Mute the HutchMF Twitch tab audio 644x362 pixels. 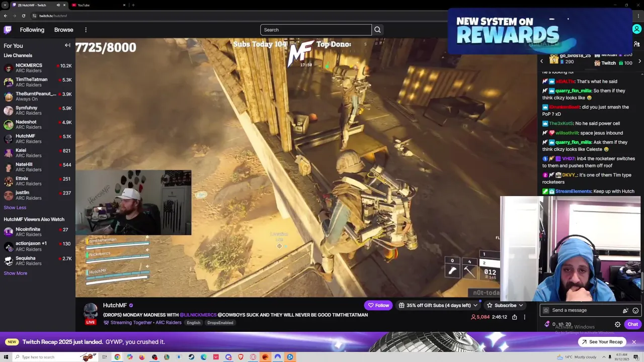pos(58,5)
